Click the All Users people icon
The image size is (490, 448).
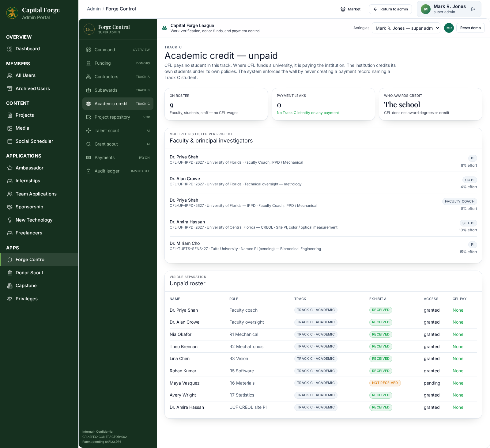10,75
